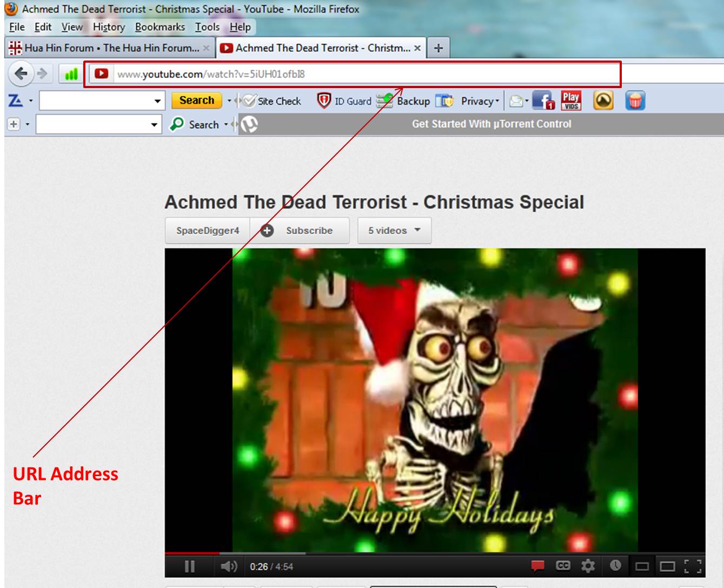Click the Privacy shield icon
The image size is (724, 588).
point(444,101)
